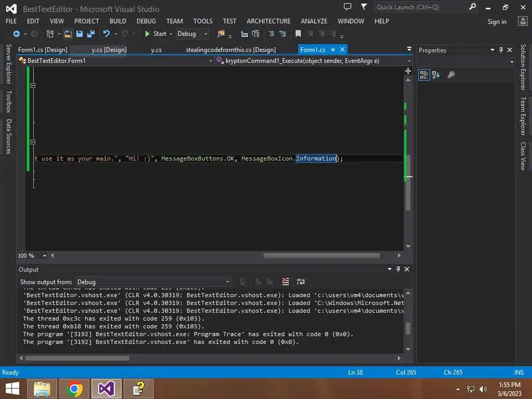The height and width of the screenshot is (399, 532).
Task: Click the green Start debugging button
Action: [x=155, y=34]
